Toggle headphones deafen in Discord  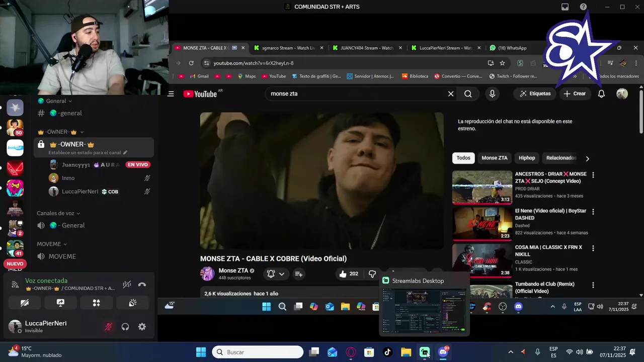(125, 327)
